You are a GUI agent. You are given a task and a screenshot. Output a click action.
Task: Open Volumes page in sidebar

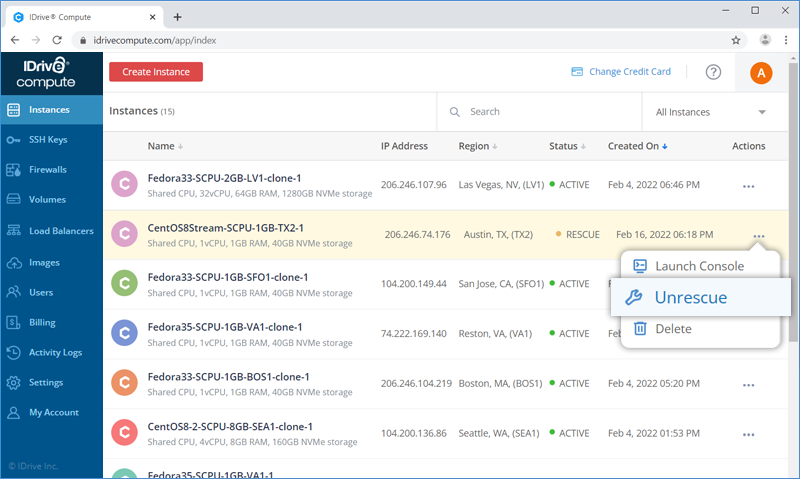pyautogui.click(x=51, y=199)
